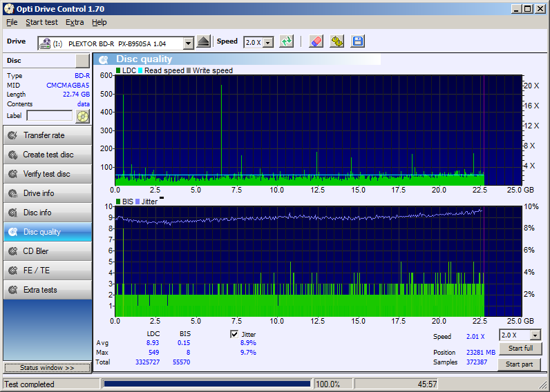Click the disc Label input field

tap(50, 116)
